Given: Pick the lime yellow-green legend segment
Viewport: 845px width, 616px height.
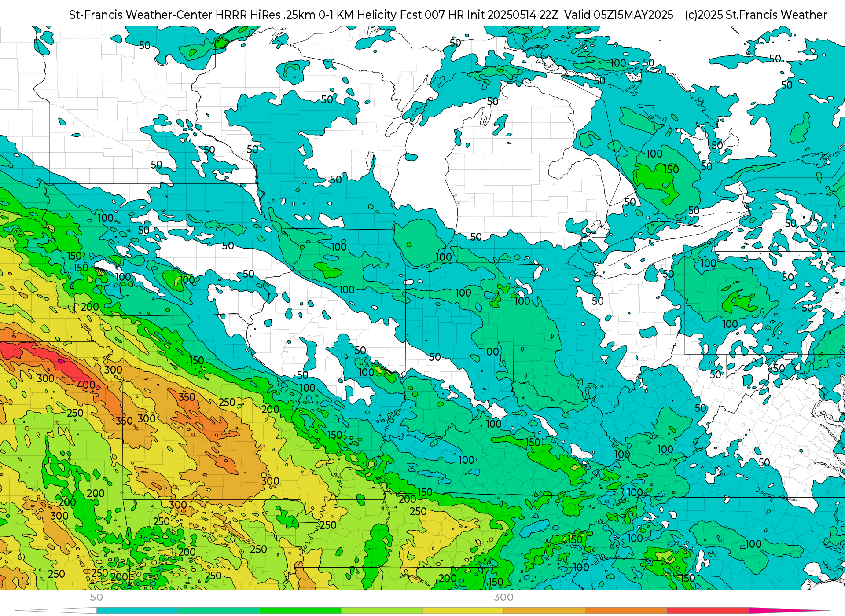Looking at the screenshot, I should point(382,611).
